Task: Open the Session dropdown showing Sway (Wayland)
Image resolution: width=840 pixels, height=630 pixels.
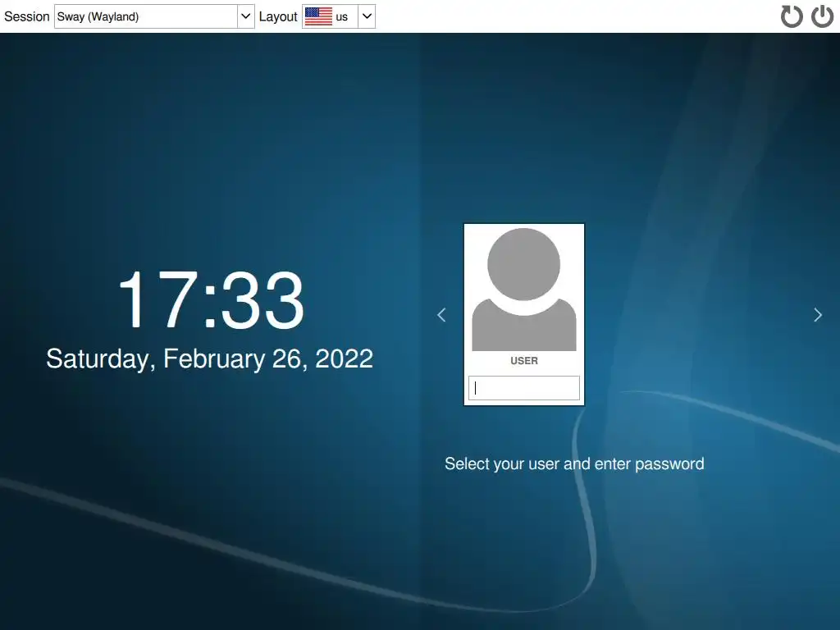Action: (x=154, y=16)
